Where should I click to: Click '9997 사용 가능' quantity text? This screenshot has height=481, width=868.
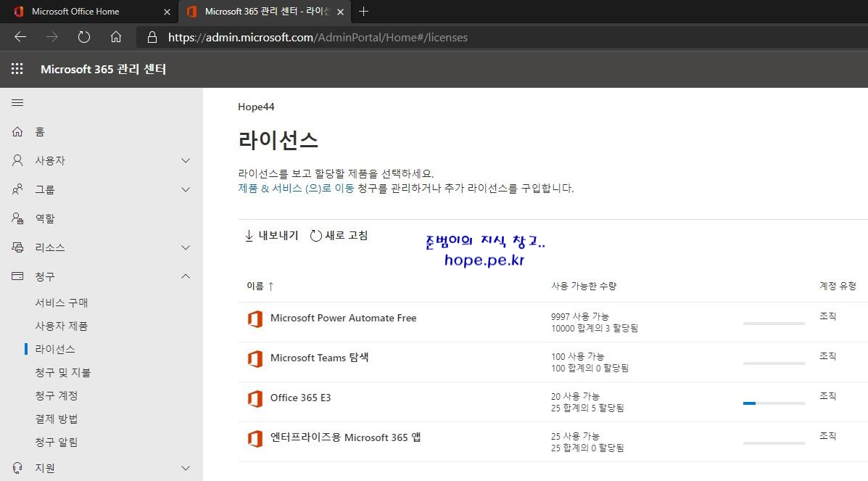pyautogui.click(x=579, y=316)
